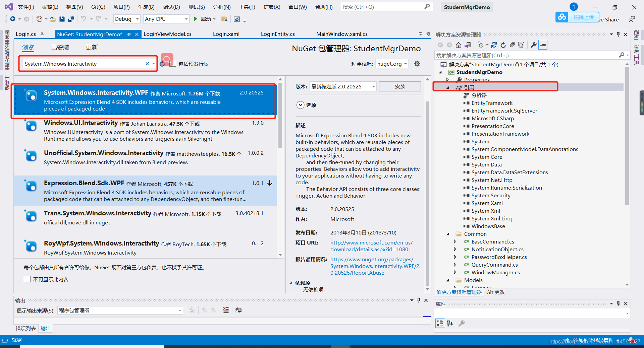
Task: Click the Live Share feedback person icon
Action: point(632,19)
